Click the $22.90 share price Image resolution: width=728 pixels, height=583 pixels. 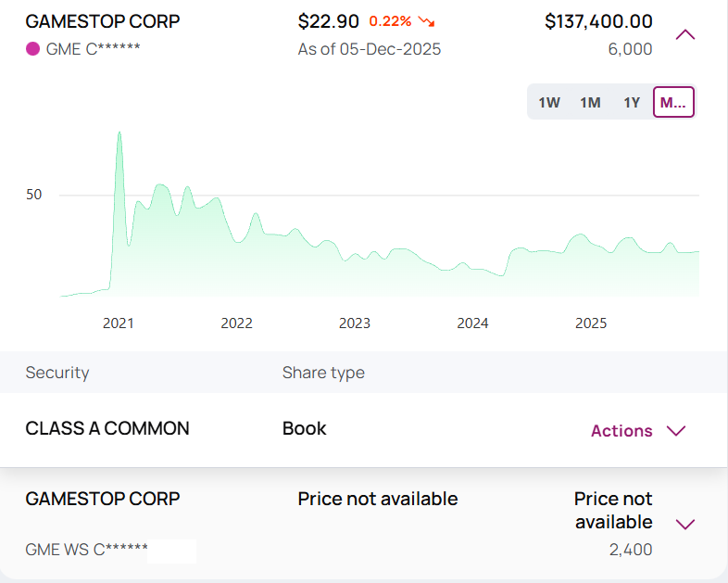tap(328, 21)
